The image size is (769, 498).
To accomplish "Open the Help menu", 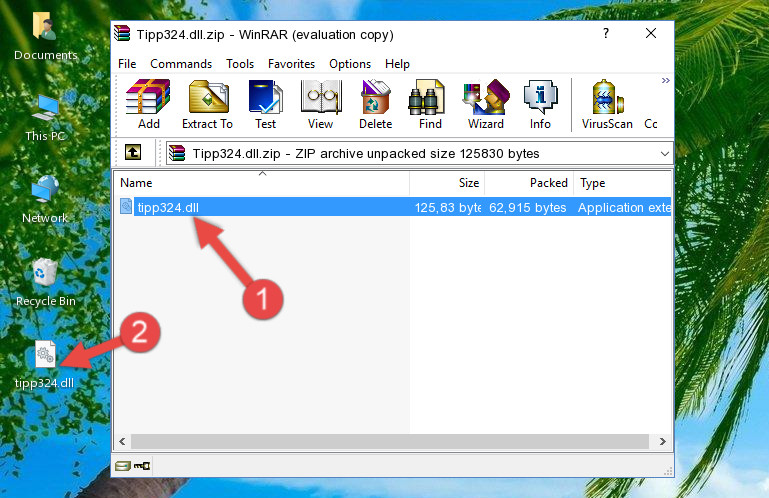I will [x=397, y=64].
